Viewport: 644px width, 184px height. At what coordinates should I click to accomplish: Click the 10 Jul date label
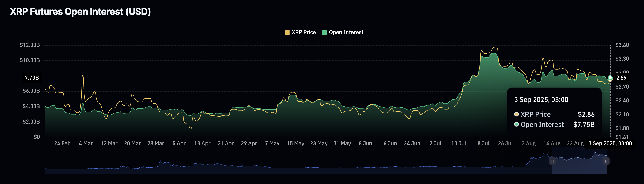tap(459, 144)
